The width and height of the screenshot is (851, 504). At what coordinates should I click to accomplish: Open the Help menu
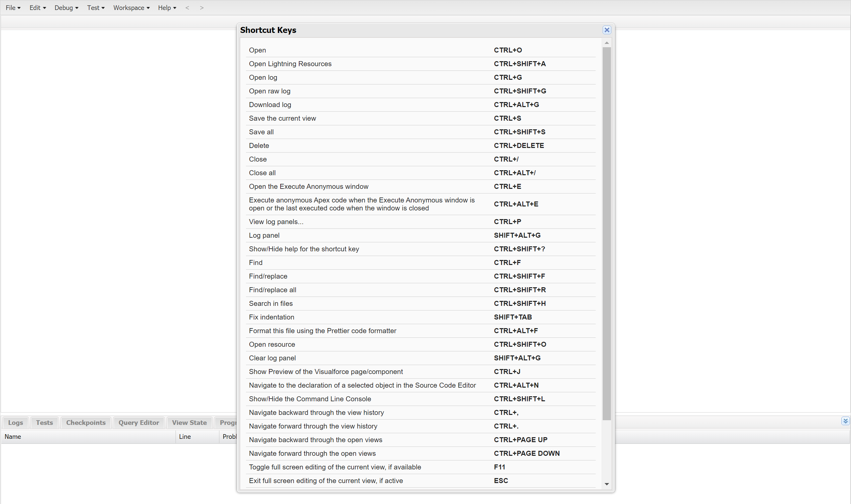(167, 7)
